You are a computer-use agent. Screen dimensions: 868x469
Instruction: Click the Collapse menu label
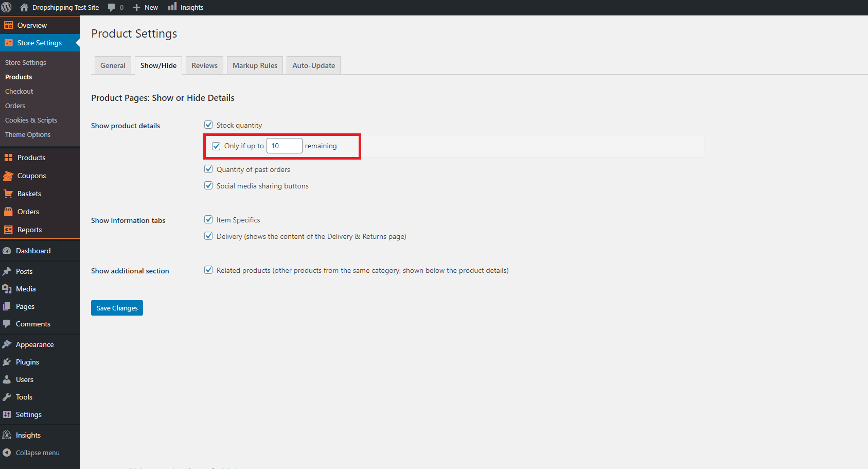click(x=38, y=453)
